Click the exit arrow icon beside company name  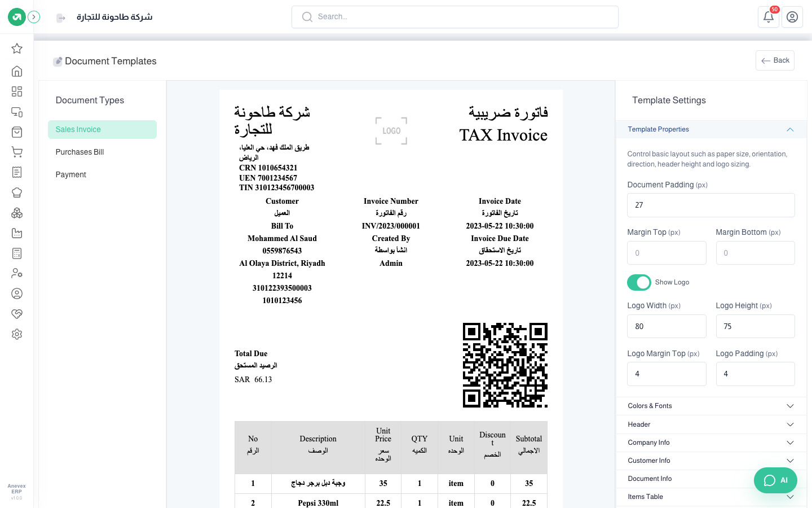tap(61, 18)
